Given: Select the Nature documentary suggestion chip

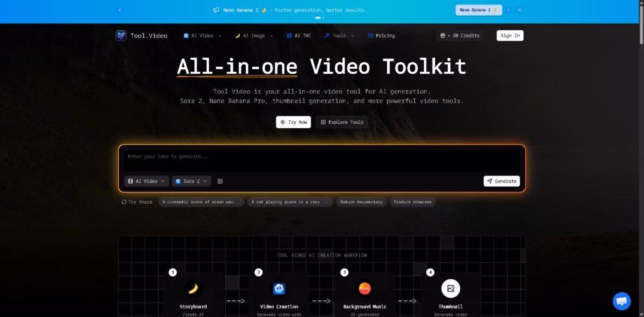Looking at the screenshot, I should (x=362, y=202).
